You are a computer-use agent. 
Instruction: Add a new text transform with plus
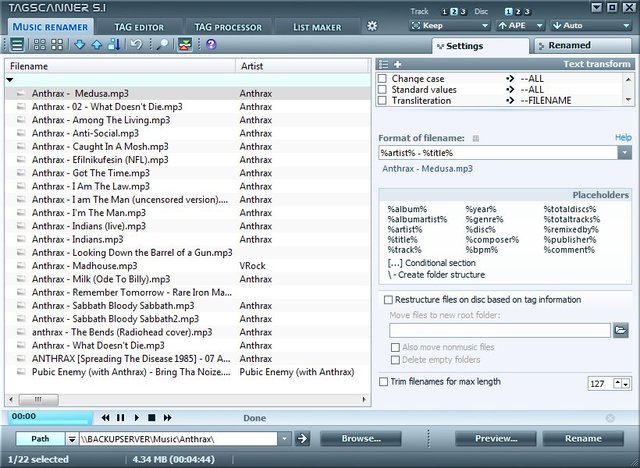398,64
